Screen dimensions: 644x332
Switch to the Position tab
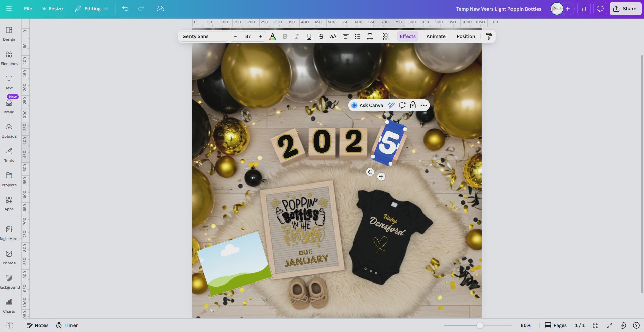466,36
